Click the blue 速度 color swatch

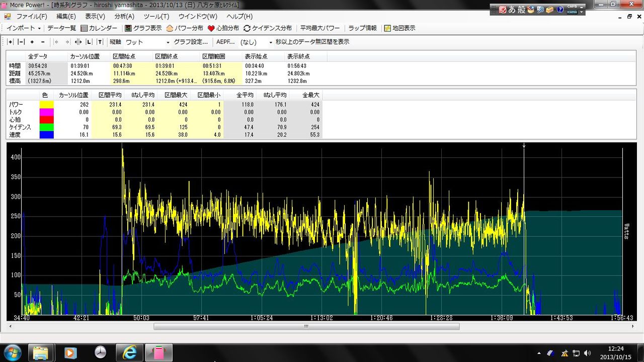pos(46,135)
